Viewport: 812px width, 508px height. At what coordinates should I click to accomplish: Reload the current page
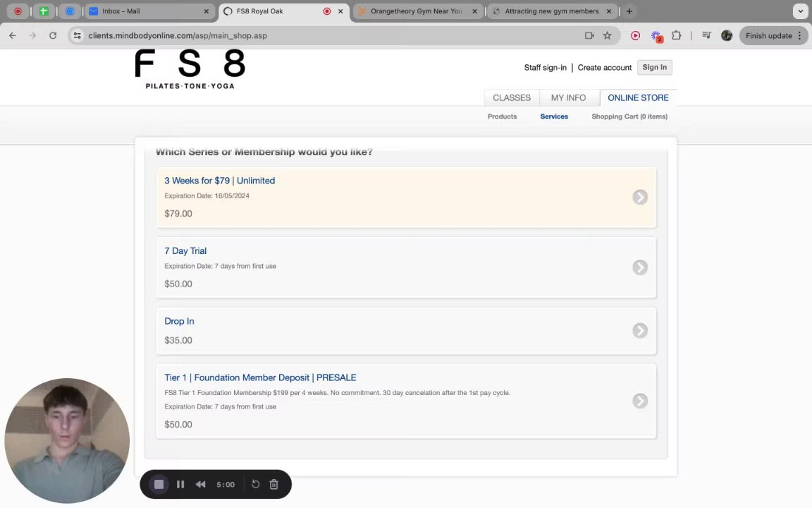(53, 36)
